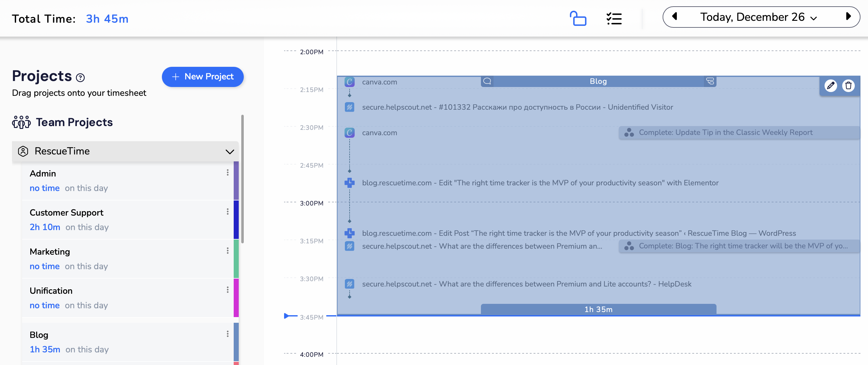The image size is (868, 365).
Task: Delete the Blog time block with trash icon
Action: click(x=848, y=86)
